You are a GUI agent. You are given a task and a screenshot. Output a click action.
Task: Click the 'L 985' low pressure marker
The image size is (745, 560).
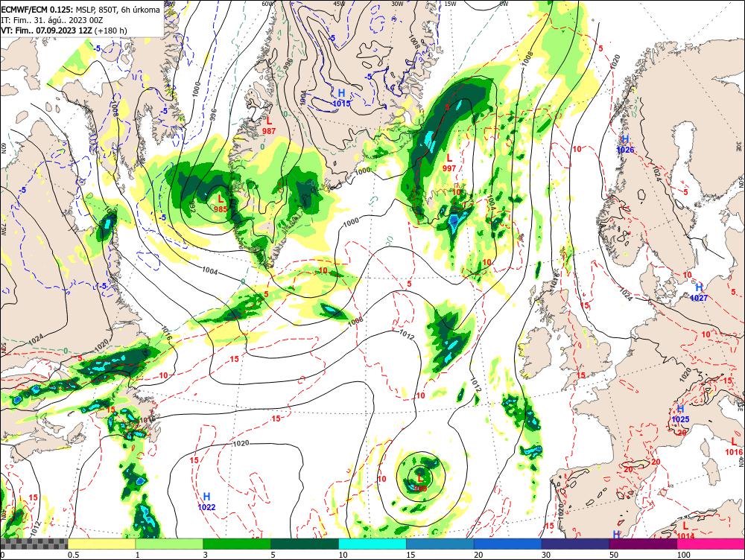221,203
